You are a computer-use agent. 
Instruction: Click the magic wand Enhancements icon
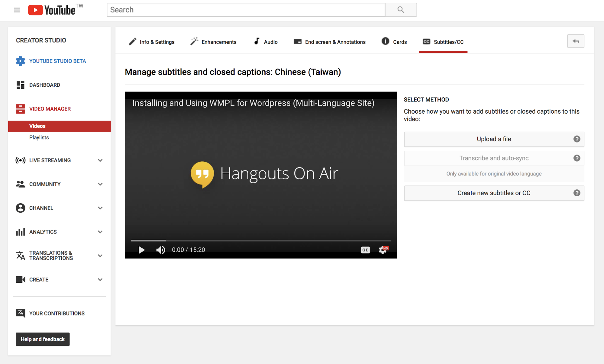(194, 41)
